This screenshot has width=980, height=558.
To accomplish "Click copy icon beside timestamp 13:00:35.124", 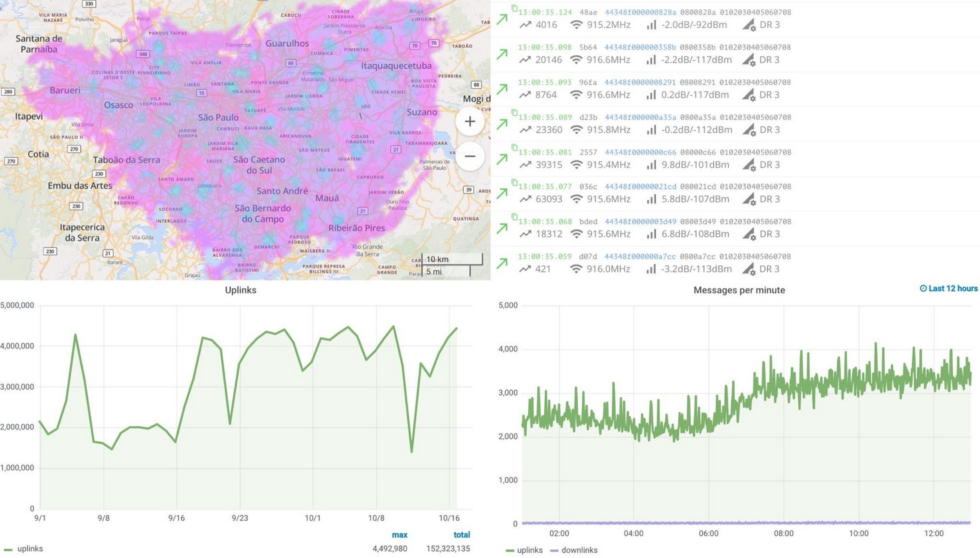I will coord(514,9).
